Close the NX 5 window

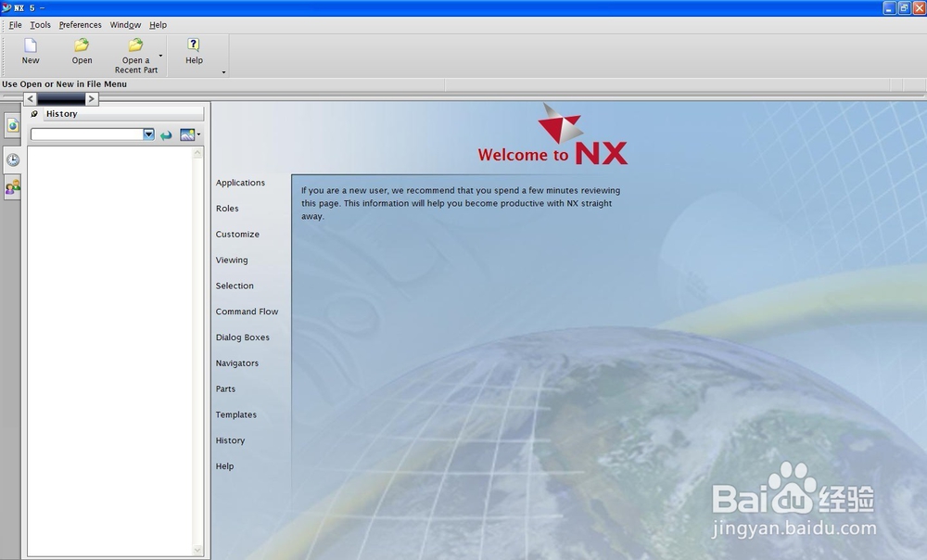[919, 7]
